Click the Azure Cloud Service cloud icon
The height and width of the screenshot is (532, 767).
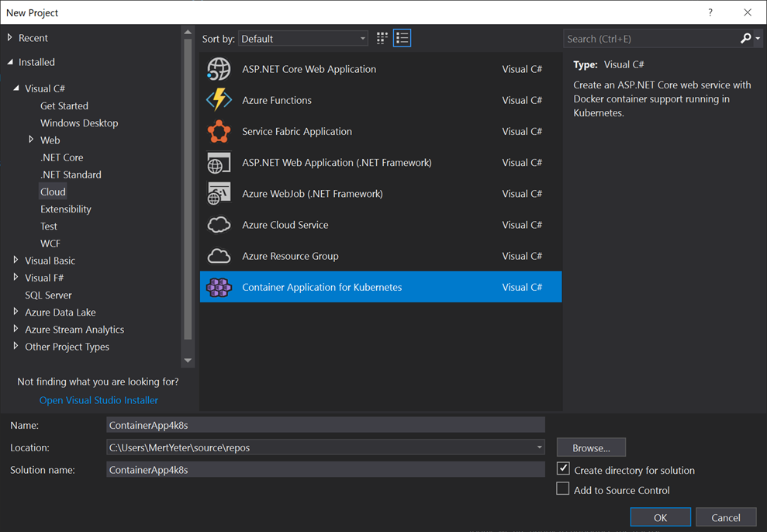(x=219, y=225)
